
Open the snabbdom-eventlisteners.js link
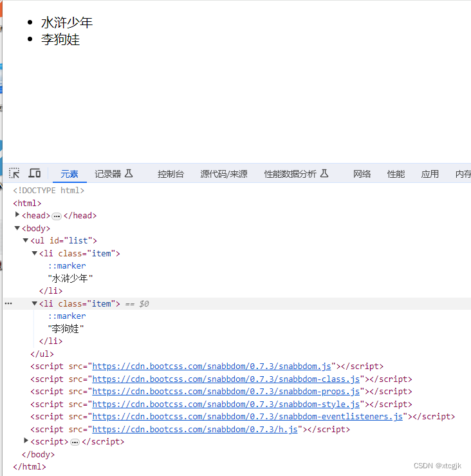click(x=248, y=417)
